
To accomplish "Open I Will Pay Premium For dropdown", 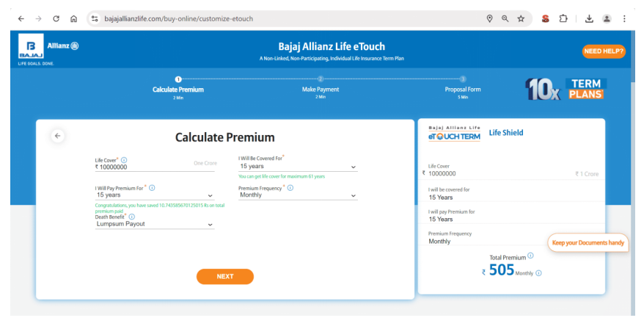I will click(x=155, y=195).
